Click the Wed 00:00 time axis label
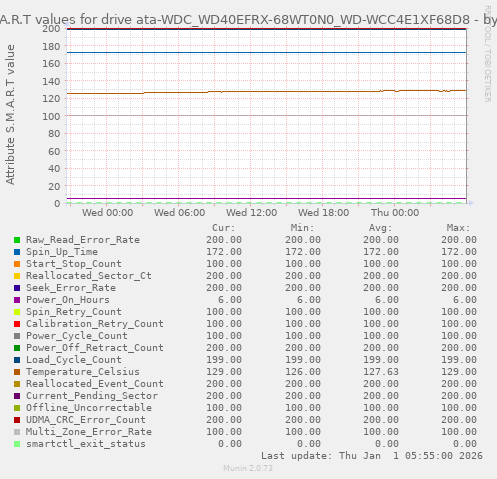 point(108,213)
